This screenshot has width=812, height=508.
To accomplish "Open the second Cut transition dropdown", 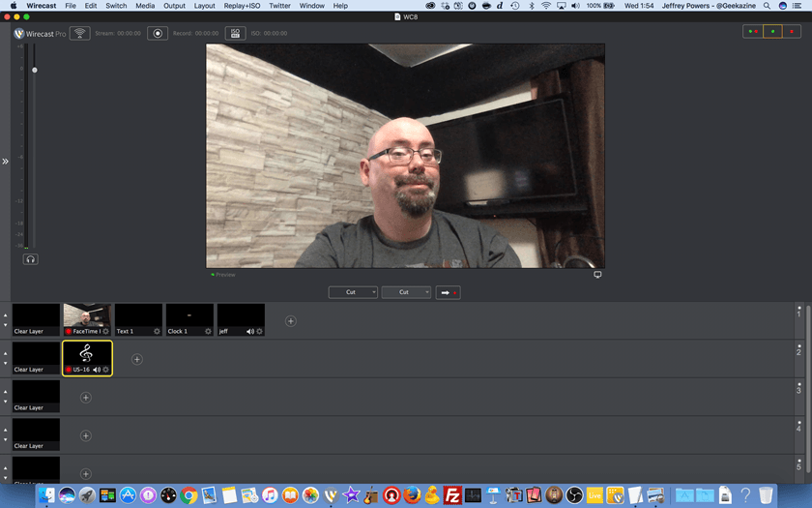I will click(406, 292).
